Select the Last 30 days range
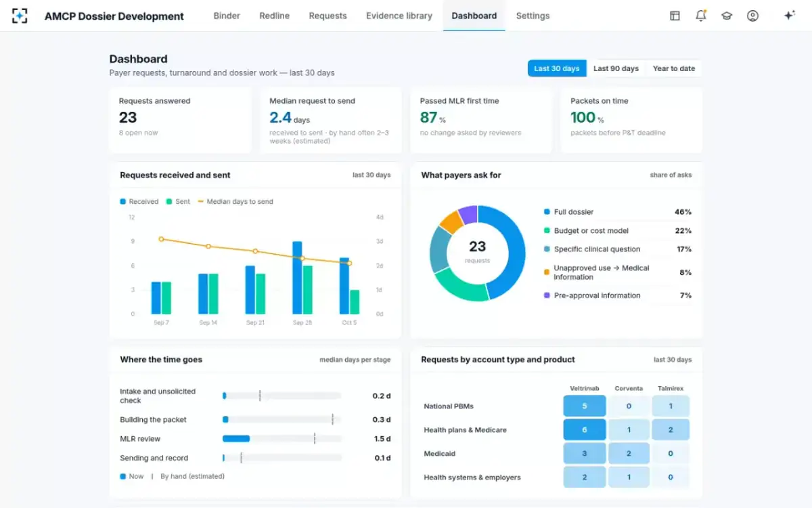This screenshot has width=812, height=508. coord(557,68)
